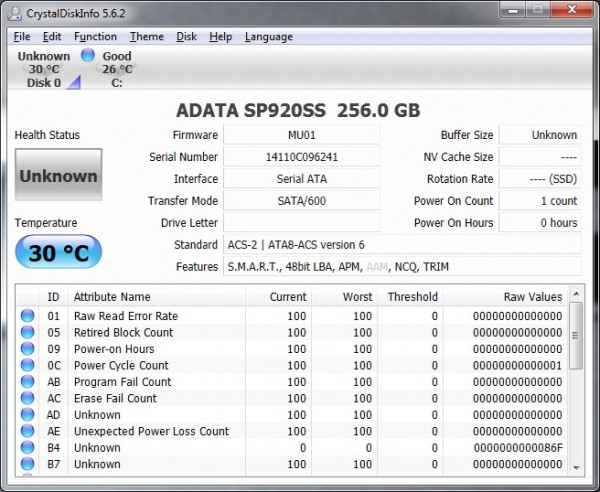Click the Buffer Size field showing Unknown
The image size is (600, 492).
(x=540, y=135)
